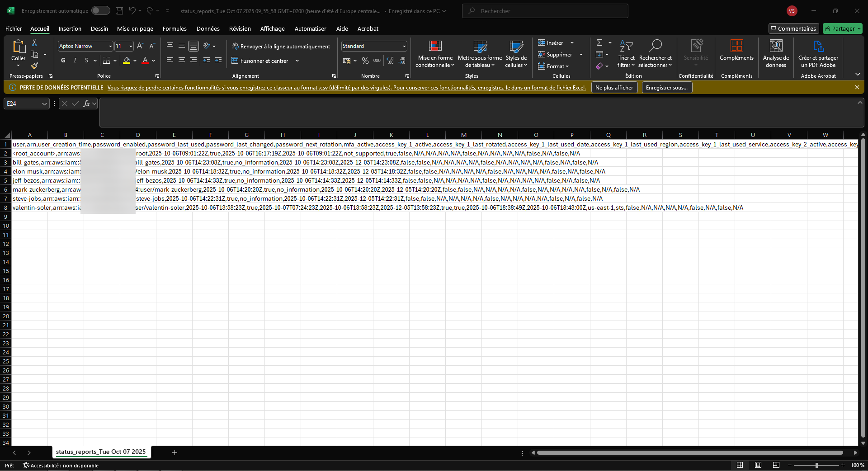Viewport: 868px width, 471px height.
Task: Click the Format Painter brush icon
Action: click(x=34, y=66)
